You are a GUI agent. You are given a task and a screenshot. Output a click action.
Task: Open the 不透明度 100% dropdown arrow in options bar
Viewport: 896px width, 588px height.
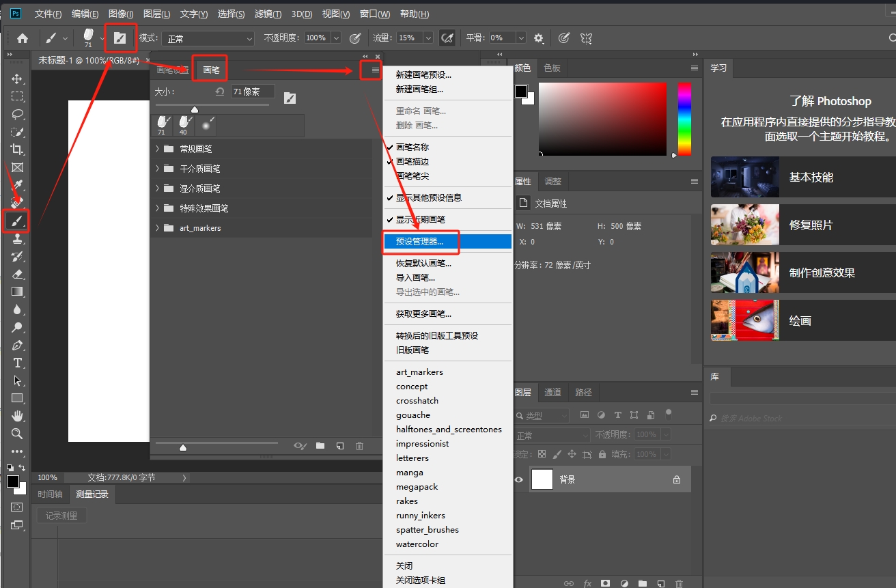(x=335, y=38)
